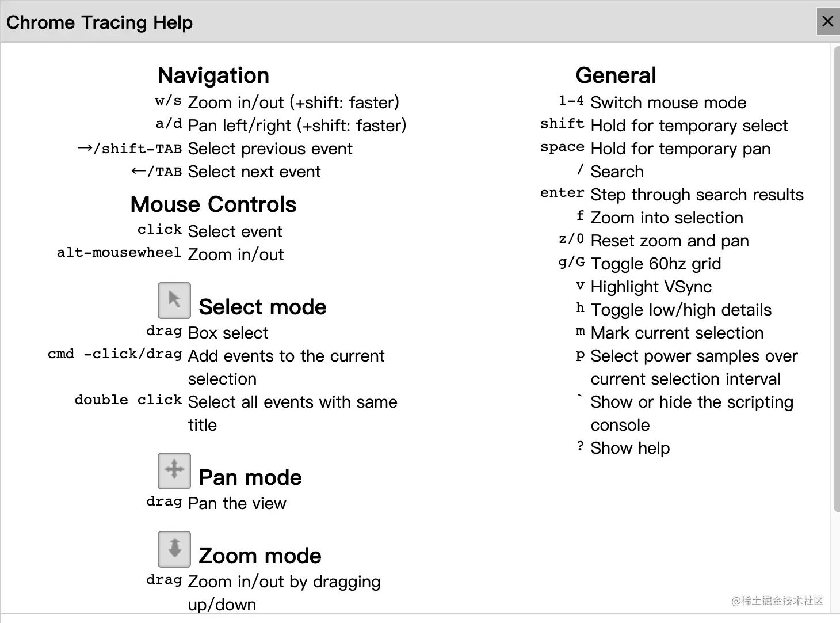Close the Chrome Tracing Help dialog
This screenshot has width=840, height=623.
827,22
